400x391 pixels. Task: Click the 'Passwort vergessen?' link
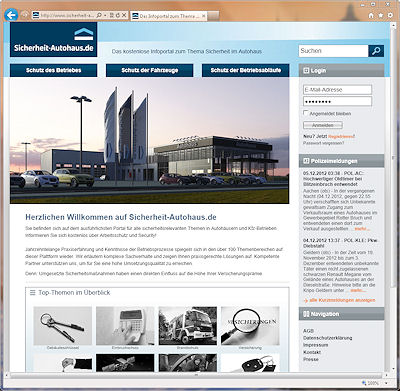coord(323,143)
